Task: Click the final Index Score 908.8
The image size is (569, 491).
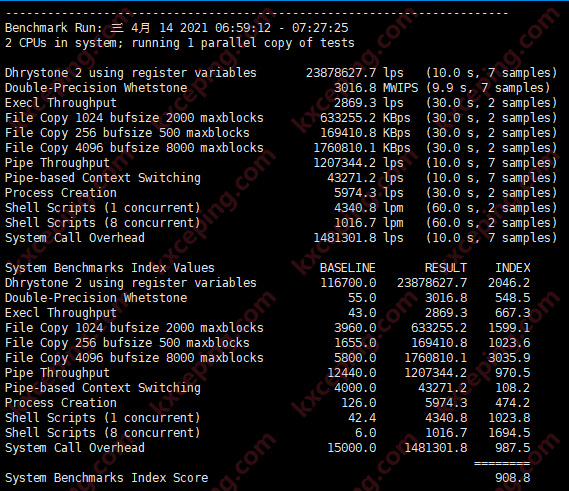Action: (x=512, y=478)
